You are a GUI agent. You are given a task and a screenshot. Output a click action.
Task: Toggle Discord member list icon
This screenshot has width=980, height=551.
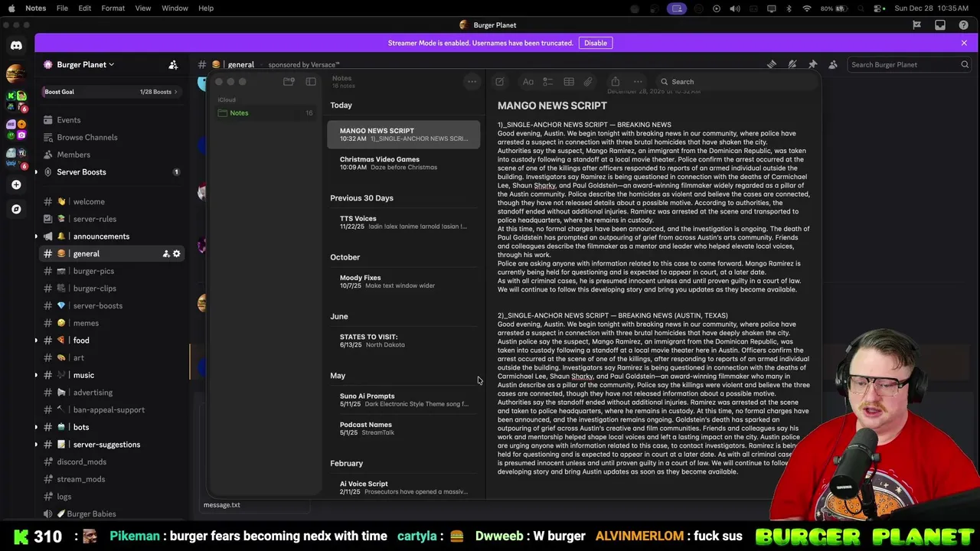click(x=833, y=65)
